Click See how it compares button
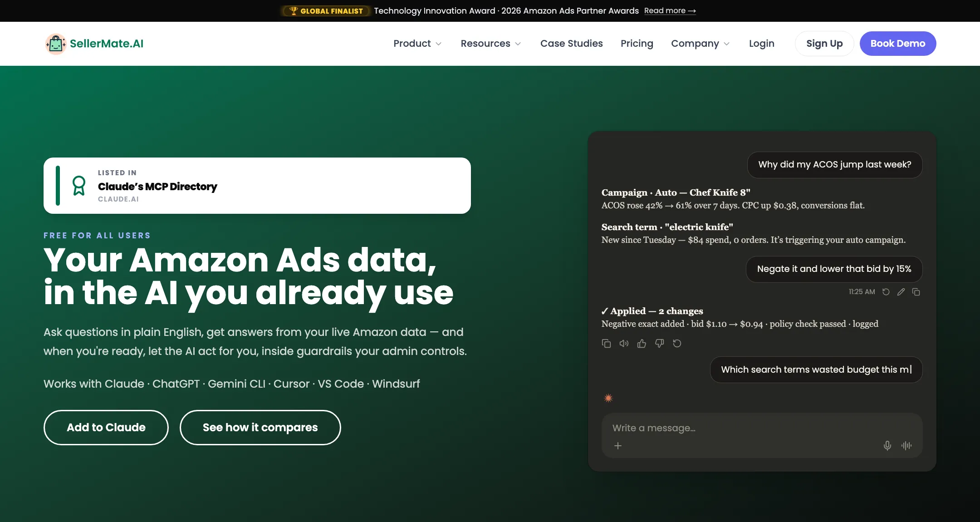 click(x=260, y=428)
